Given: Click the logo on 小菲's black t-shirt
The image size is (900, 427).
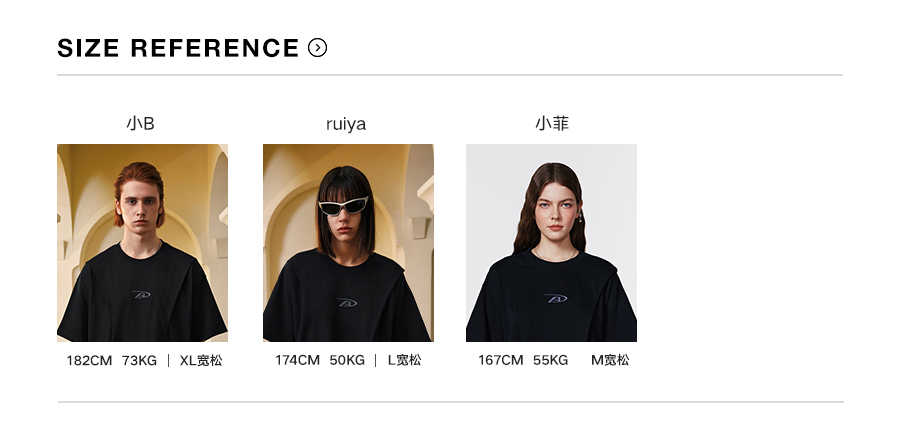Looking at the screenshot, I should point(556,298).
